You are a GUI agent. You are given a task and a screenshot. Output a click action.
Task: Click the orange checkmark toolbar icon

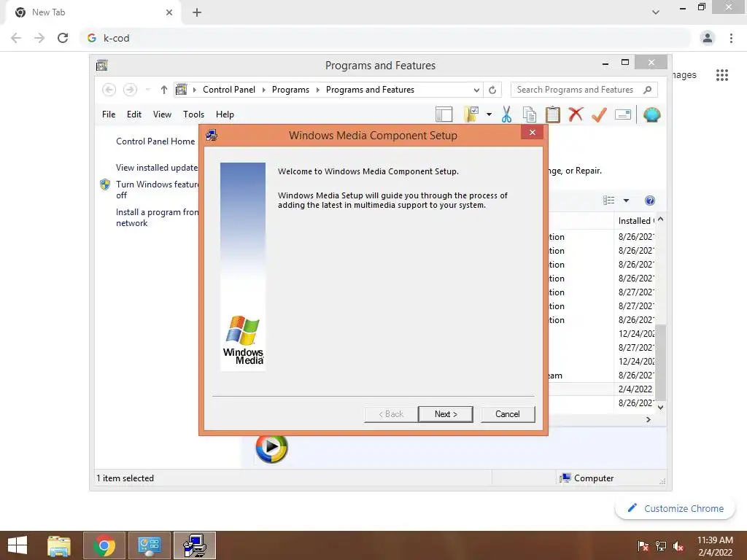[x=599, y=114]
